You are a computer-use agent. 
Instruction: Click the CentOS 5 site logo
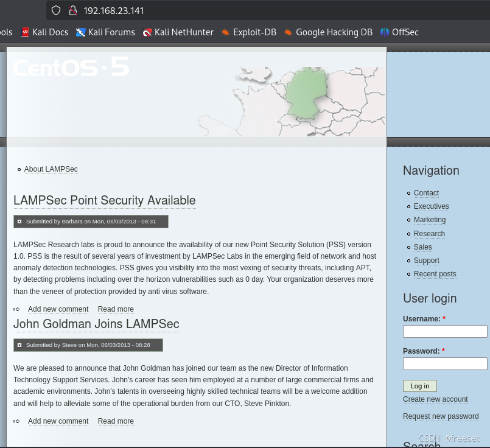point(71,67)
